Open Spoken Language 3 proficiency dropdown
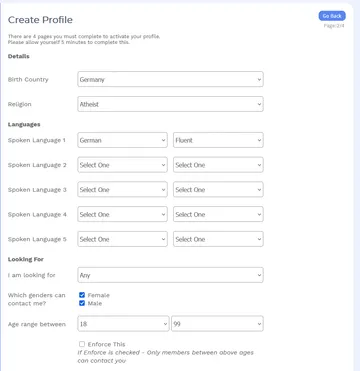The height and width of the screenshot is (371, 360). (218, 189)
